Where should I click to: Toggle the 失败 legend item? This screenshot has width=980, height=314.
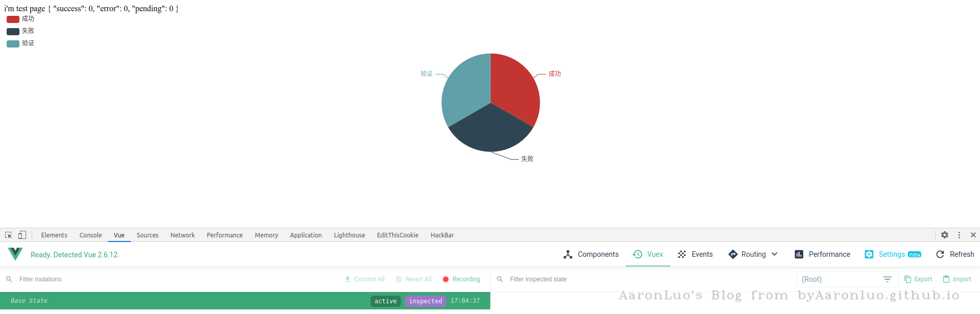click(x=20, y=31)
